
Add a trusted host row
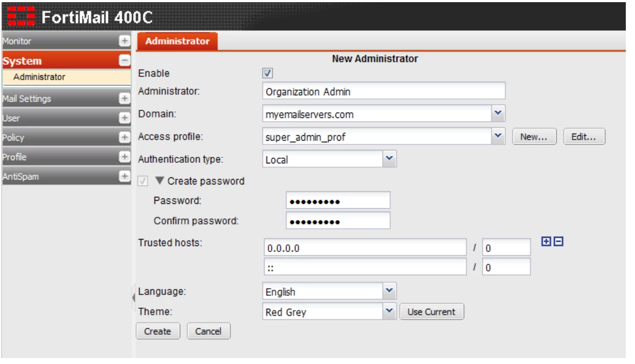click(x=546, y=242)
